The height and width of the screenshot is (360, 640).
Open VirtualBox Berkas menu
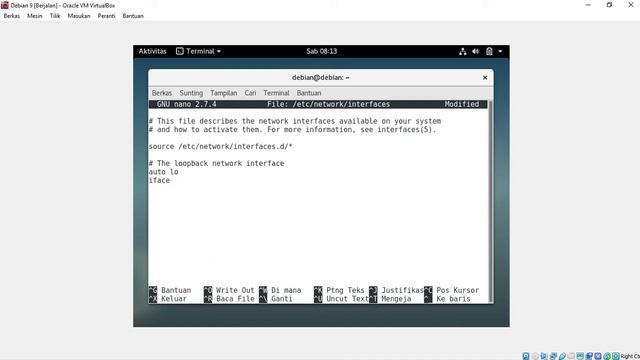(x=12, y=16)
